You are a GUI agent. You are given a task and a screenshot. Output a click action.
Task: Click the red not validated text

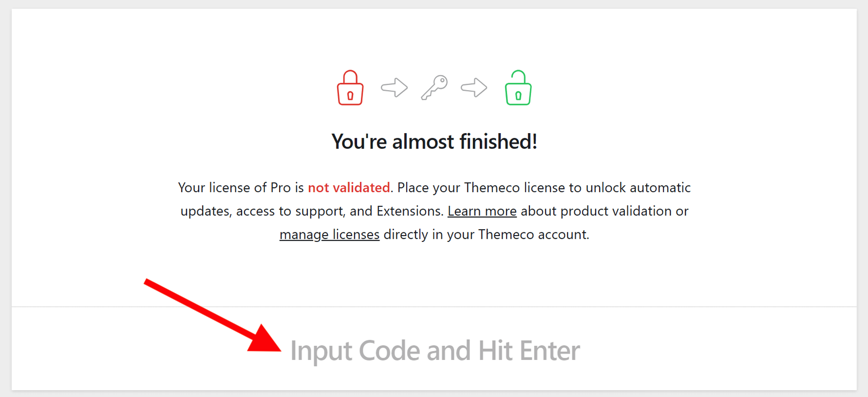pos(349,188)
